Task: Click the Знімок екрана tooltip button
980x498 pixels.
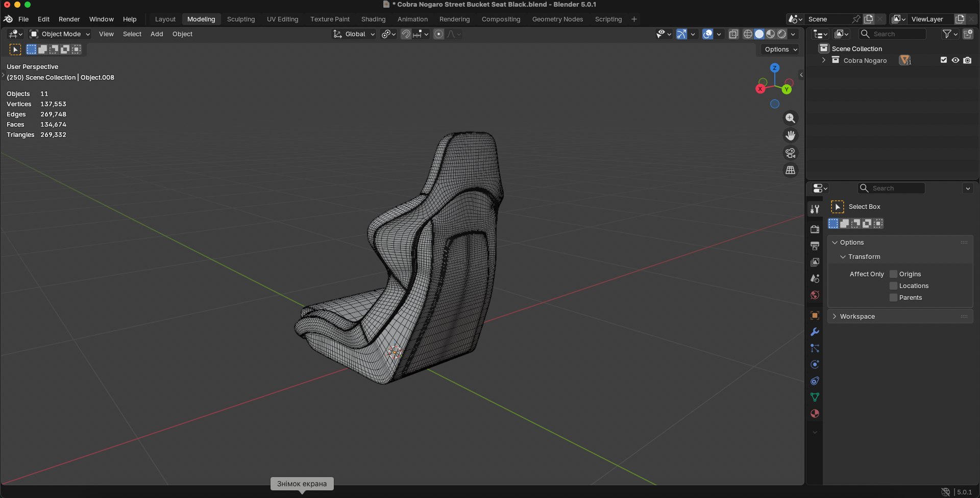Action: tap(302, 484)
